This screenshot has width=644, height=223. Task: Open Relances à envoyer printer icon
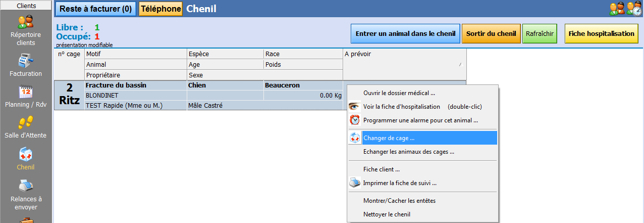click(26, 186)
